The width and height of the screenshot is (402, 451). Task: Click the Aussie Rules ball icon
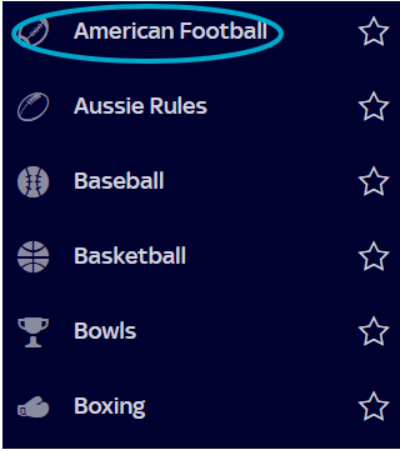pyautogui.click(x=33, y=107)
